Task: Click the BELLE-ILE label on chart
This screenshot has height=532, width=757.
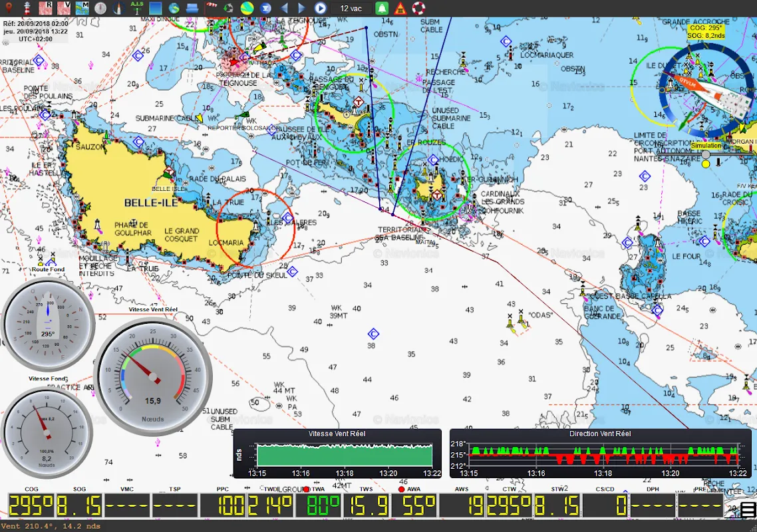Action: click(151, 202)
